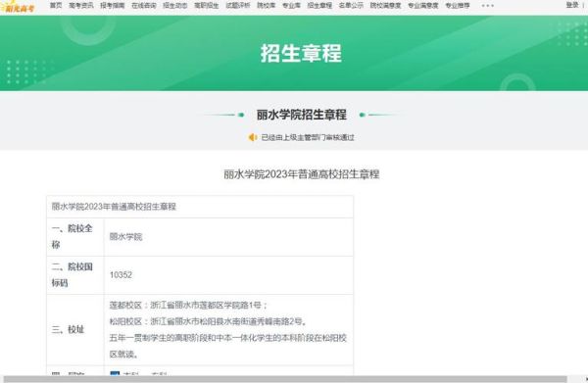Viewport: 588px width, 383px height.
Task: Click the 丽水学院招生章程 section title
Action: [302, 115]
